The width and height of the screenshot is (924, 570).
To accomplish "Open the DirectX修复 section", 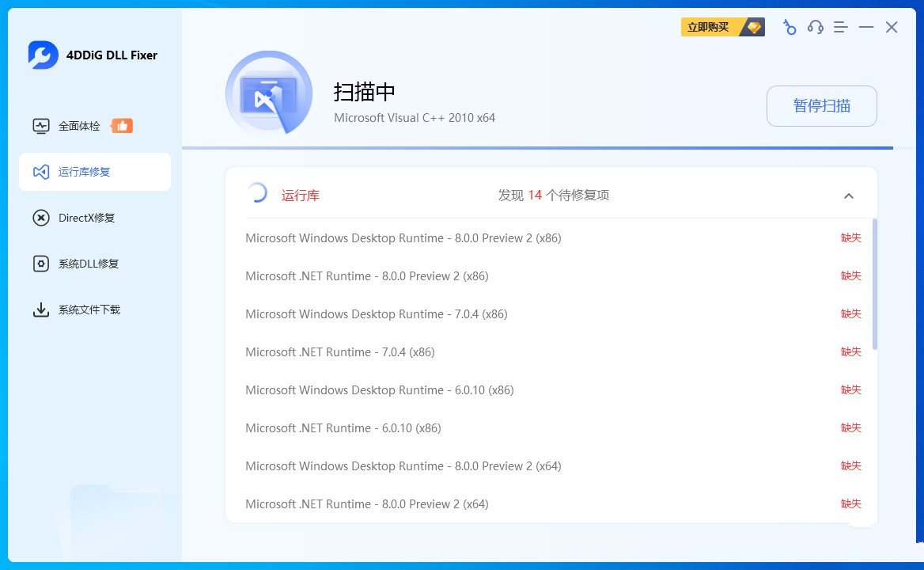I will click(94, 218).
